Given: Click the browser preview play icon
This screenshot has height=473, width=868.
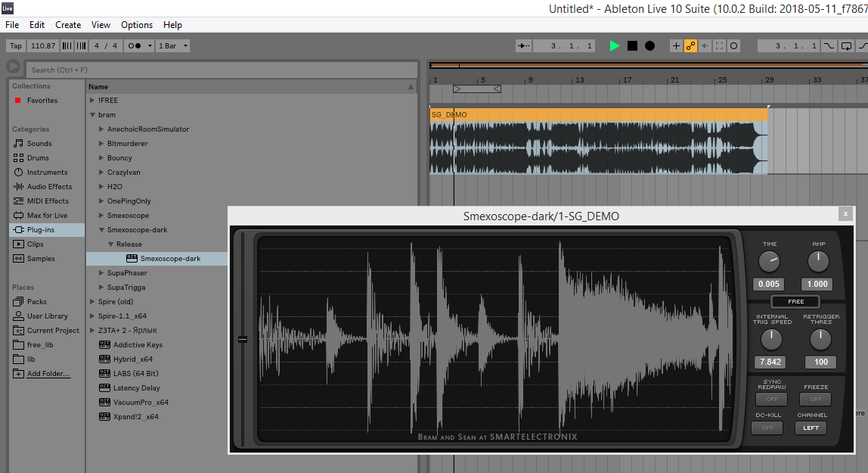Looking at the screenshot, I should 14,67.
